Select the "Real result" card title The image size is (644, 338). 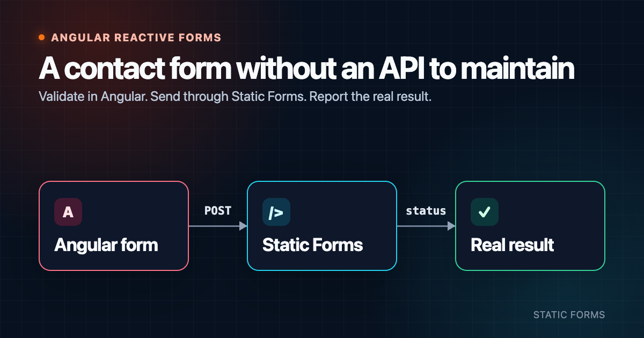(x=513, y=245)
